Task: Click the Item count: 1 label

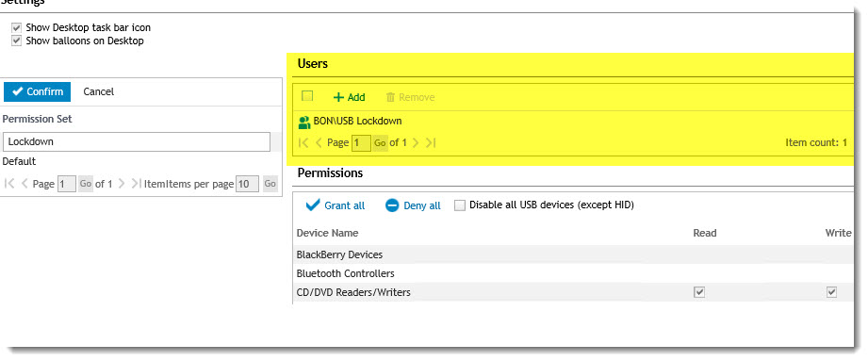Action: pyautogui.click(x=816, y=143)
